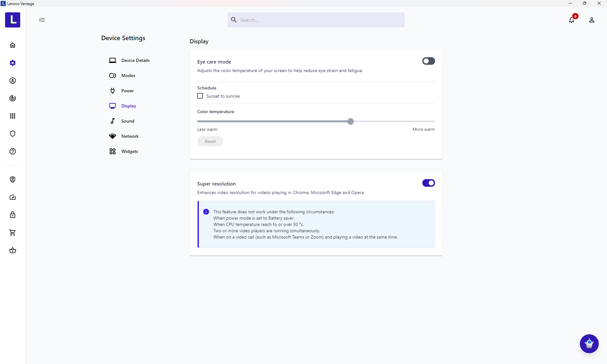Viewport: 607px width, 364px height.
Task: Open the apps grid sidebar icon
Action: tap(13, 116)
